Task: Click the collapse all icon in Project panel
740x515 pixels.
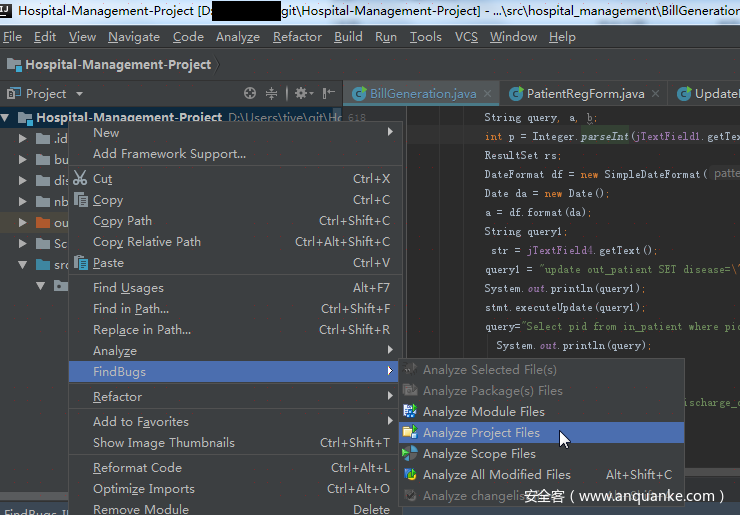Action: [271, 93]
